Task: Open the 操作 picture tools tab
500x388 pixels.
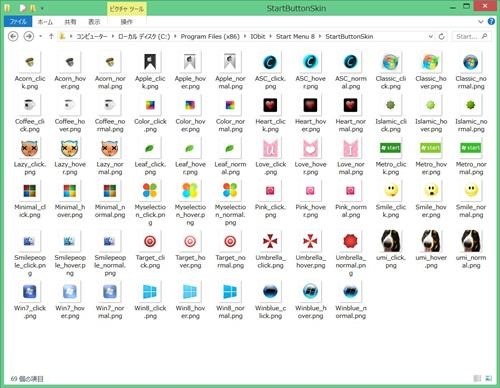Action: point(127,22)
